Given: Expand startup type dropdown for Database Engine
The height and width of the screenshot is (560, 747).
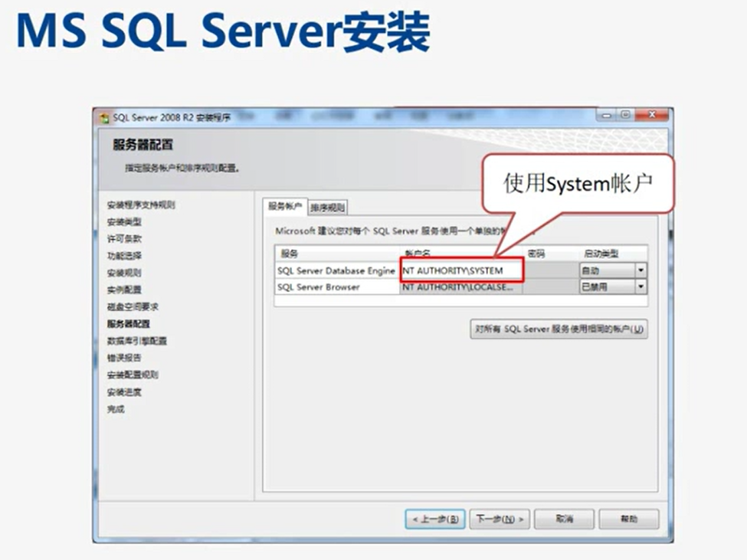Looking at the screenshot, I should (x=641, y=270).
